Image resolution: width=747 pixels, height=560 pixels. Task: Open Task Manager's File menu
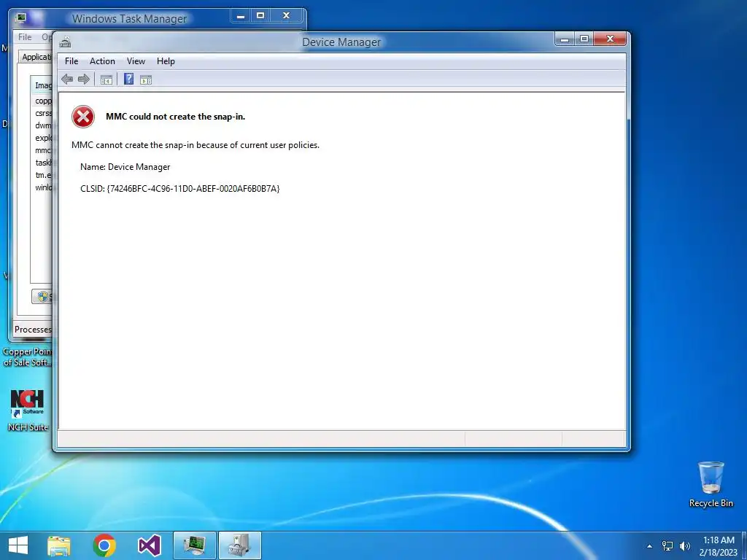[x=25, y=36]
